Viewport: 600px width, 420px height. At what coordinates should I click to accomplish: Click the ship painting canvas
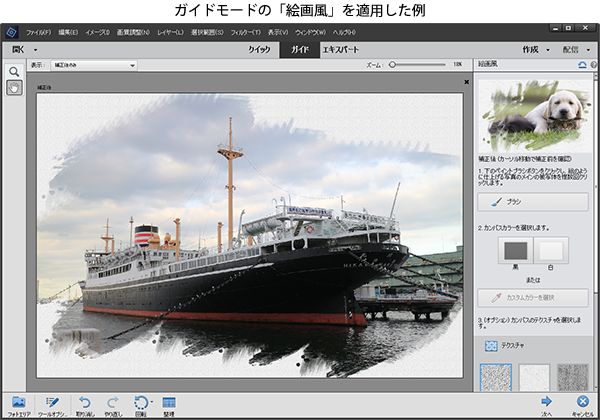click(x=250, y=235)
